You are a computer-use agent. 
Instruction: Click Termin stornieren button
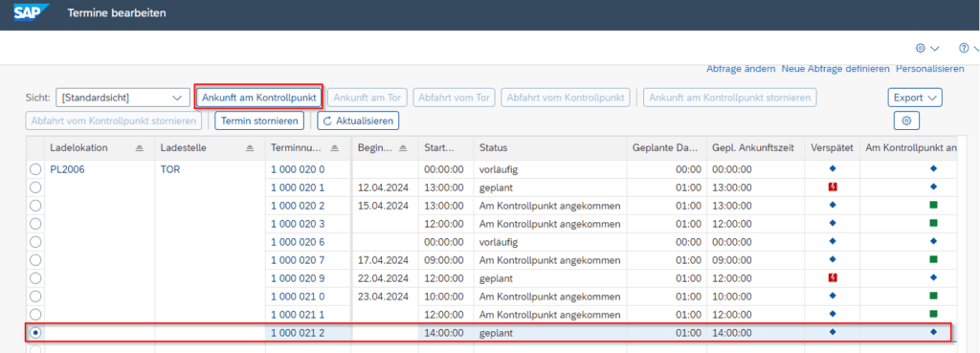click(259, 121)
